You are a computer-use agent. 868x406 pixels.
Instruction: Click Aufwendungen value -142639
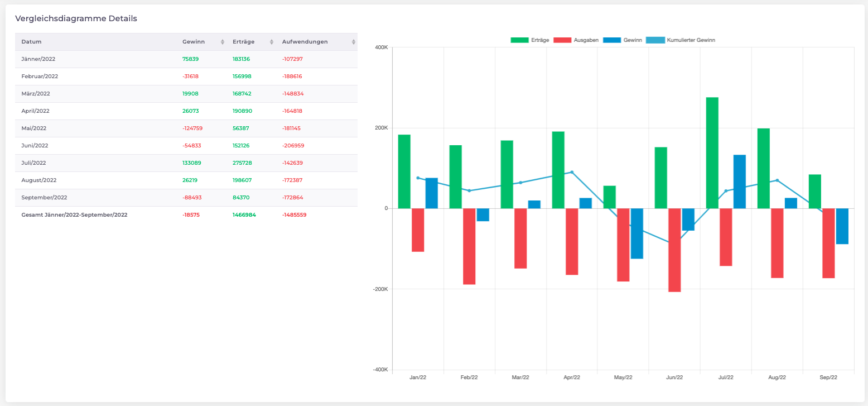tap(292, 163)
